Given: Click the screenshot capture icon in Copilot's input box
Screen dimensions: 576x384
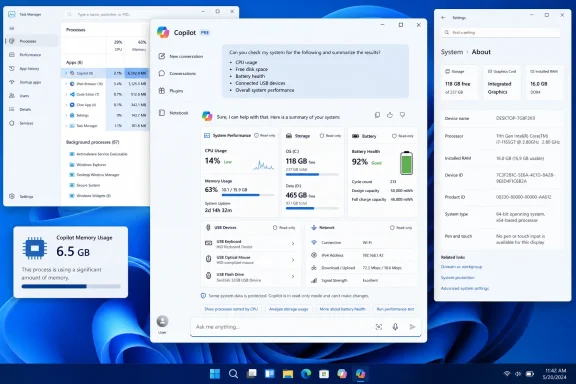Looking at the screenshot, I should point(379,327).
